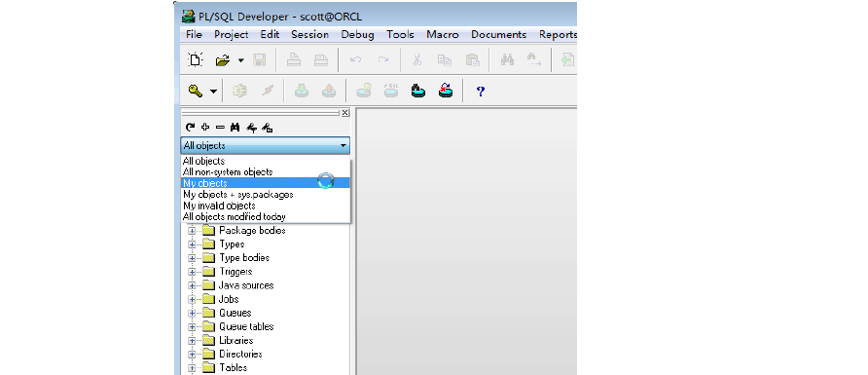Open the Edit menu
This screenshot has height=375, width=868.
coord(270,34)
